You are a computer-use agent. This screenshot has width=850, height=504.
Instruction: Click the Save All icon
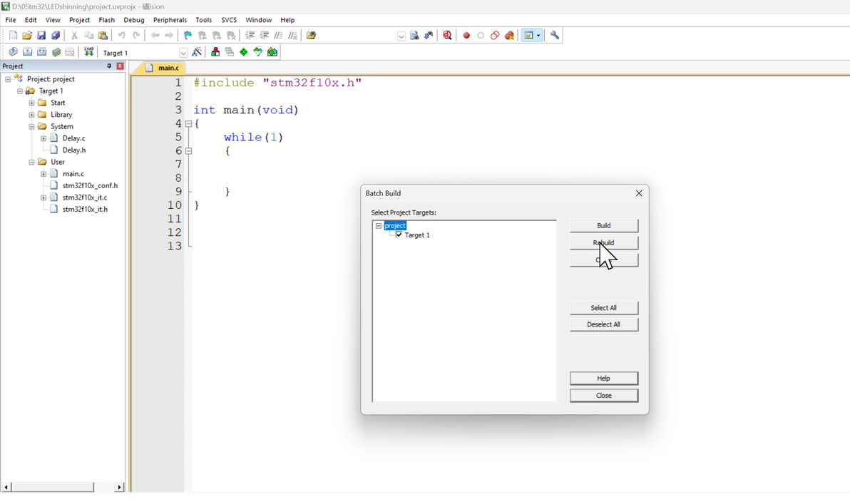(56, 35)
